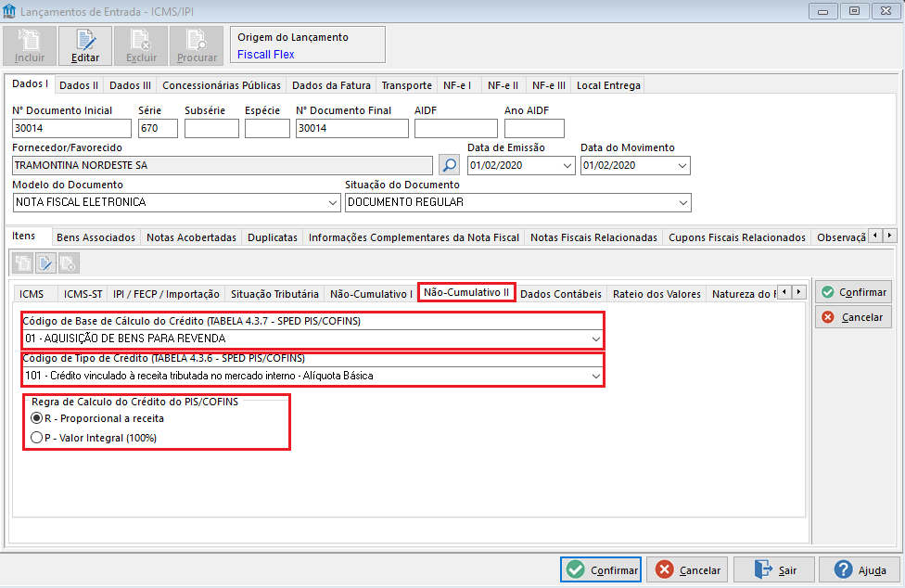Switch to Dados III tab
The image size is (905, 588).
(131, 85)
